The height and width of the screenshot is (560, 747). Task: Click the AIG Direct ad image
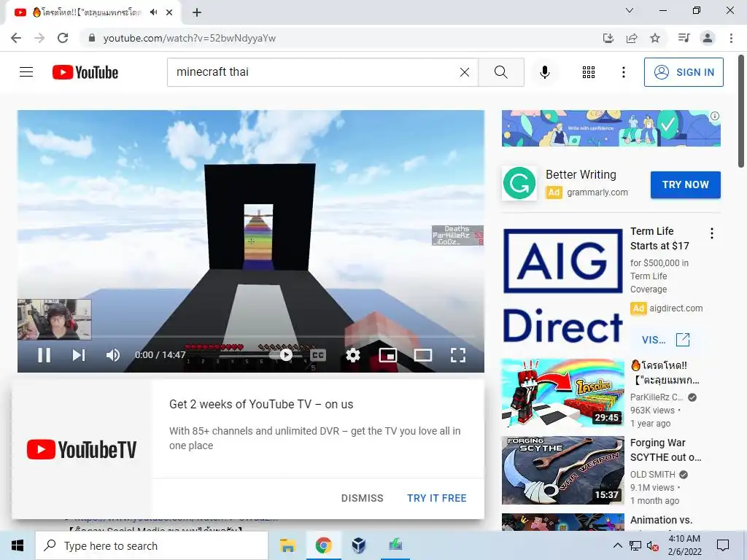(562, 286)
